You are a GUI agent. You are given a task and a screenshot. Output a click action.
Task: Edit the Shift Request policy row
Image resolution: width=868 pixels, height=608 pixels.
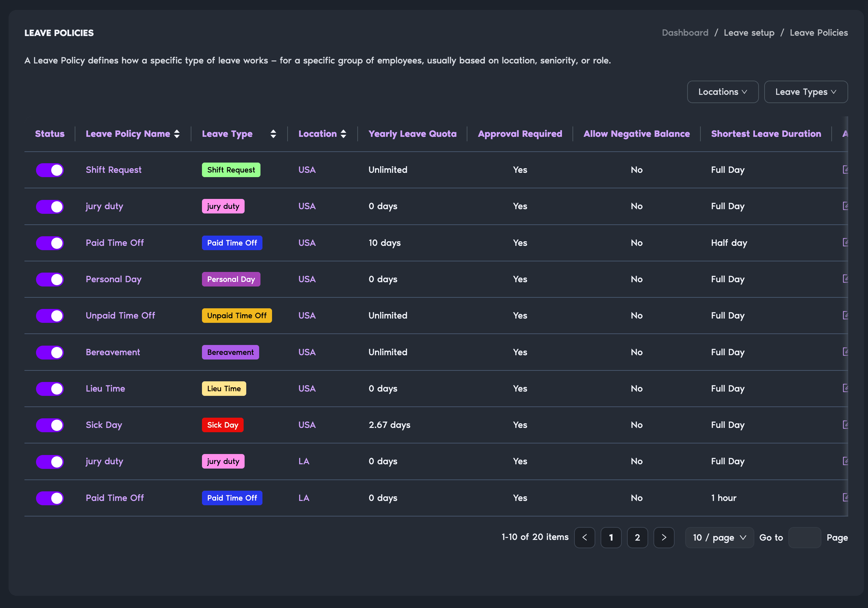click(845, 170)
